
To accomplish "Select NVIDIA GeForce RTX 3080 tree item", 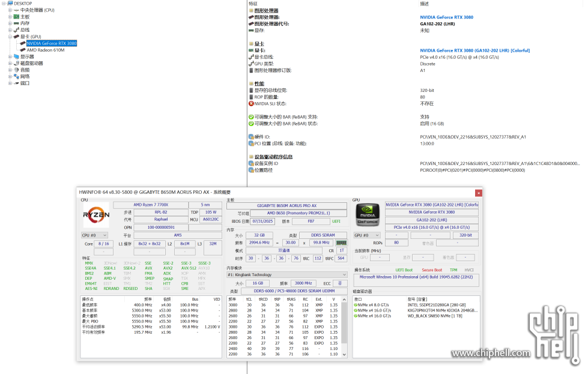I will 52,43.
